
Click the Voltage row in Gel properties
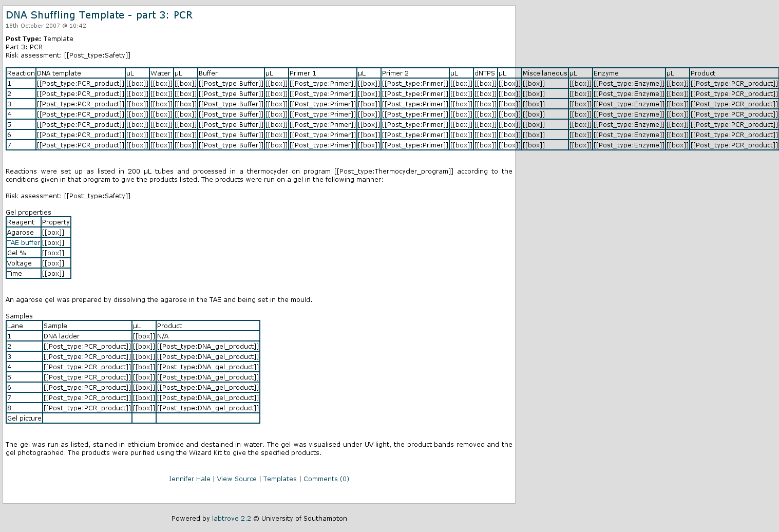click(x=20, y=263)
